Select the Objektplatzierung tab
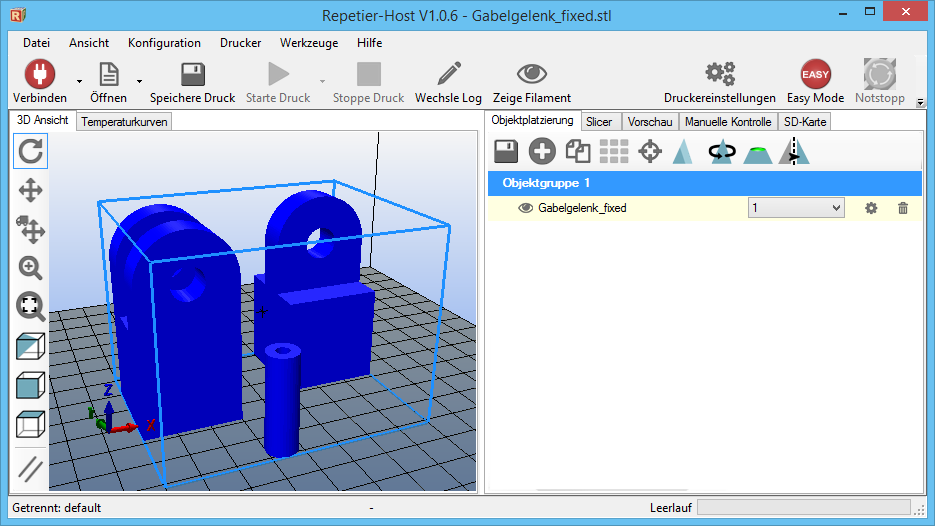 tap(532, 120)
